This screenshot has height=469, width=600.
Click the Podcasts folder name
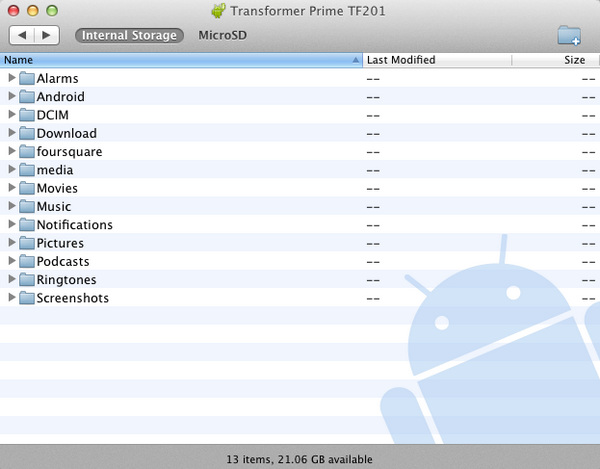[63, 262]
